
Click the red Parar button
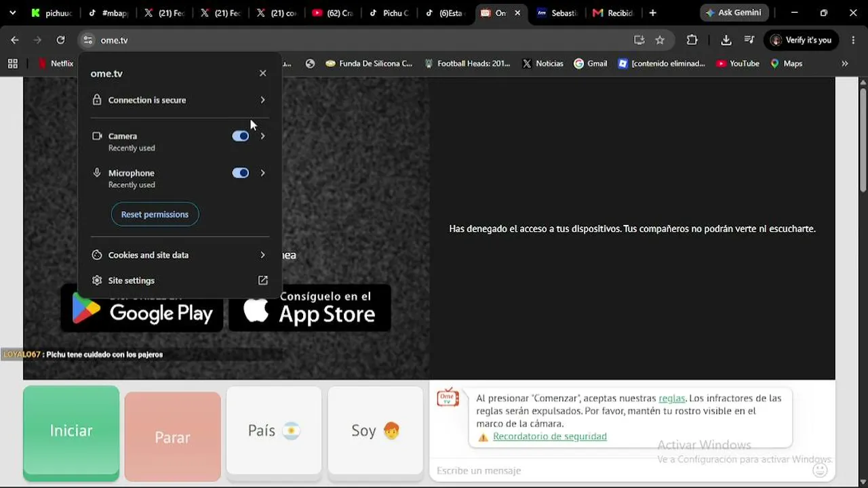173,437
